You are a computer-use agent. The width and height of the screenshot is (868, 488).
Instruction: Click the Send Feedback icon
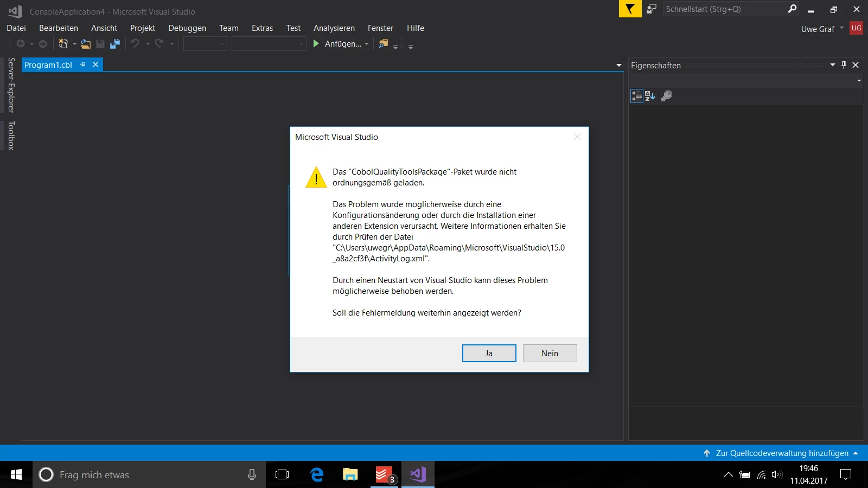pyautogui.click(x=652, y=9)
